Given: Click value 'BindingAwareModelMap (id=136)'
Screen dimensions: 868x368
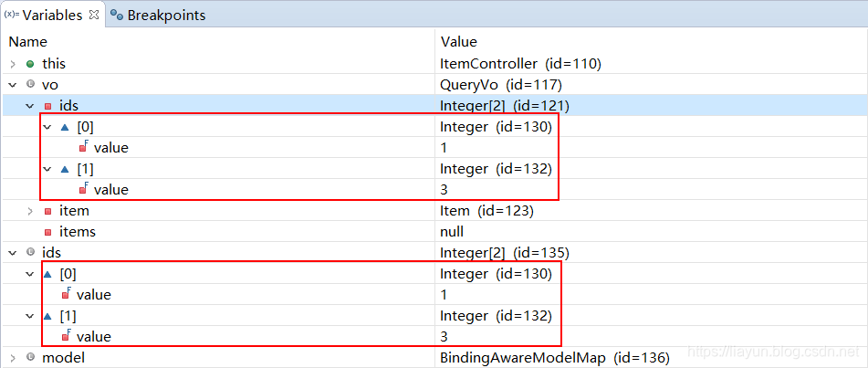Looking at the screenshot, I should [x=555, y=358].
